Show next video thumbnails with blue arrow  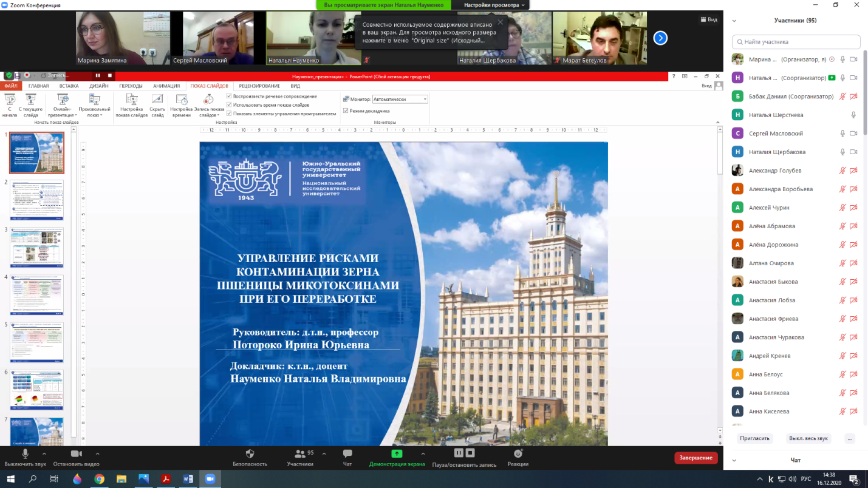[660, 38]
